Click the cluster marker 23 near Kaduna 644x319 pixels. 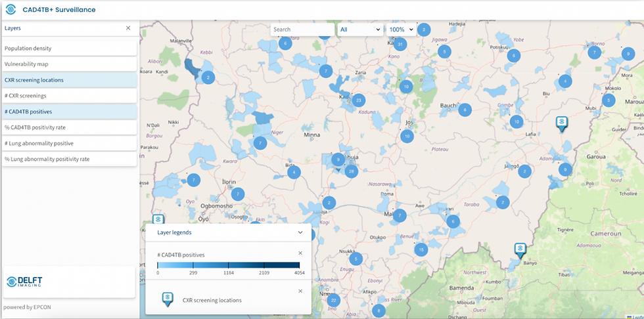pyautogui.click(x=359, y=100)
